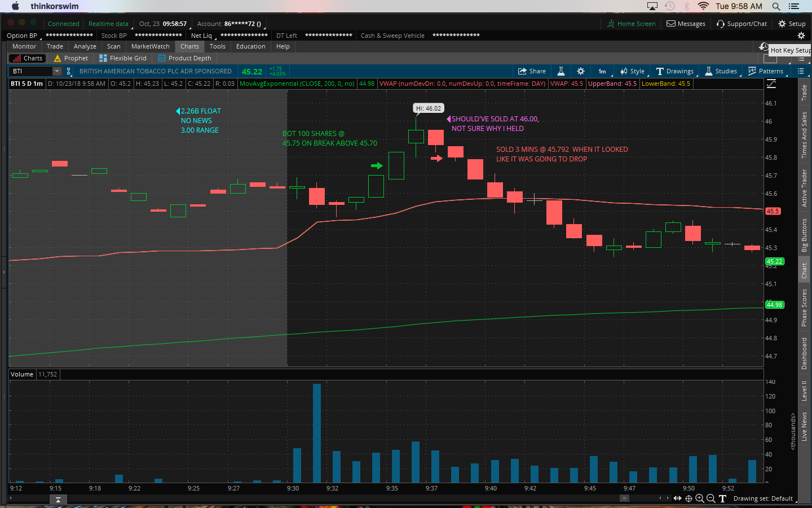
Task: Switch to the Trade tab
Action: point(55,46)
